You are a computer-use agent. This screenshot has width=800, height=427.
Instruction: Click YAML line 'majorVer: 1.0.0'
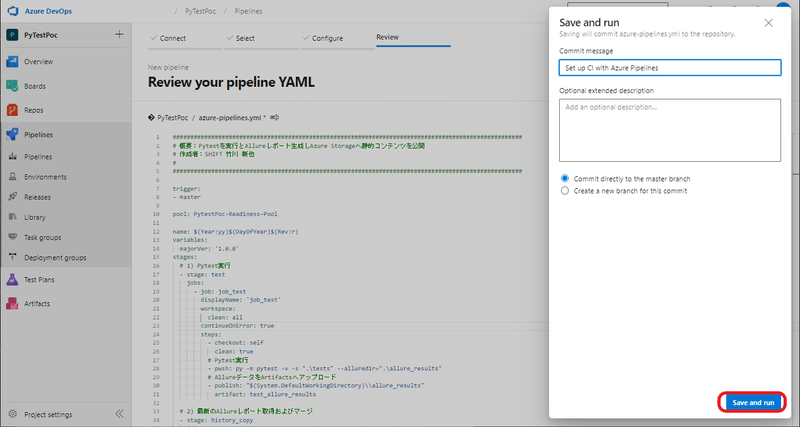click(x=209, y=248)
